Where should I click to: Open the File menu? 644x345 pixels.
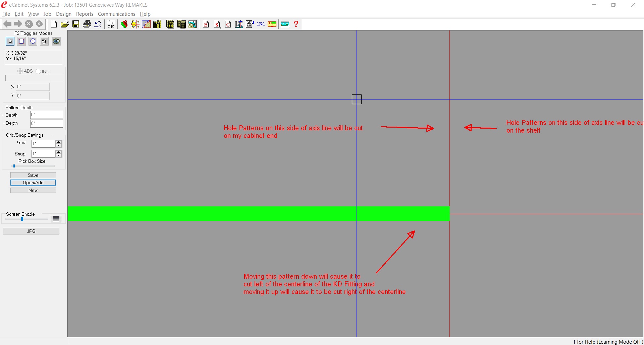6,14
